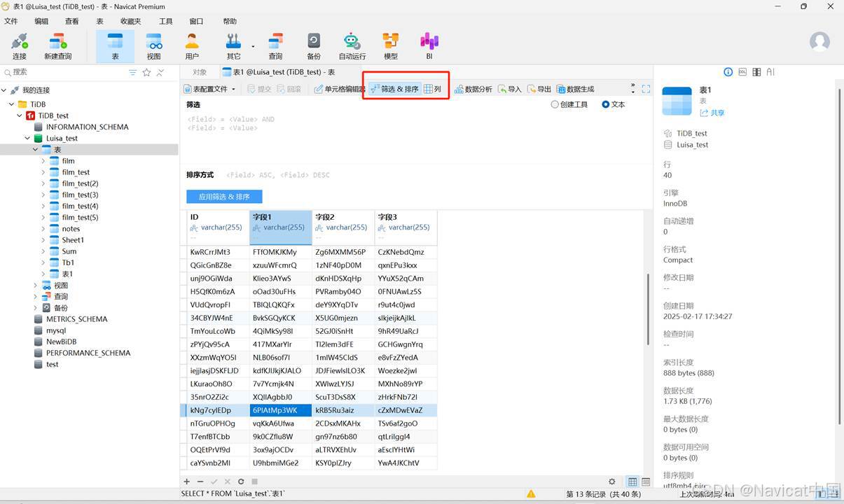Switch to the 对象 tab
The width and height of the screenshot is (844, 504).
tap(200, 72)
